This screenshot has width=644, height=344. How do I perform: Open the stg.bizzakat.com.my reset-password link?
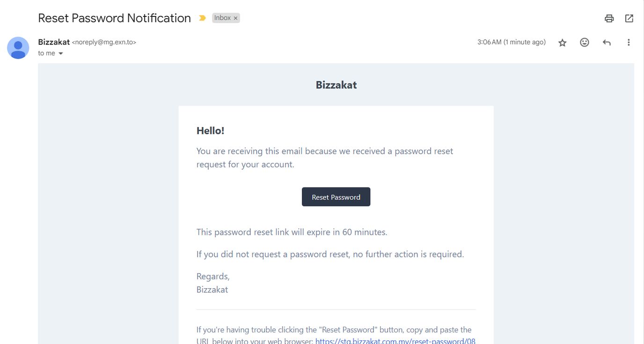395,341
